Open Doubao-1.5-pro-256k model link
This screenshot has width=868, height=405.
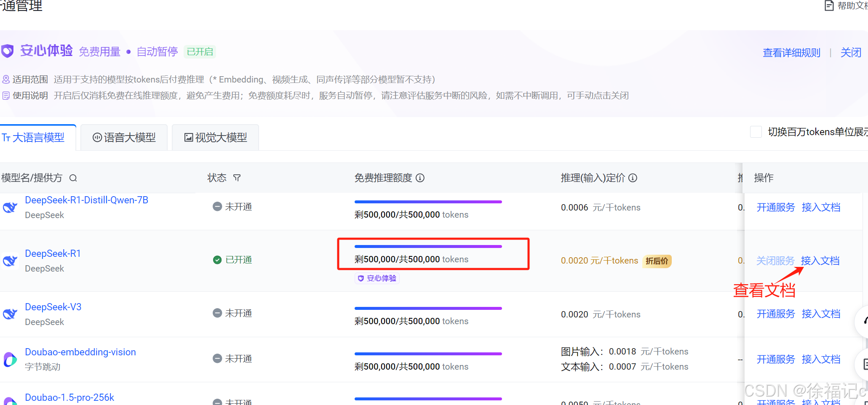pos(69,397)
